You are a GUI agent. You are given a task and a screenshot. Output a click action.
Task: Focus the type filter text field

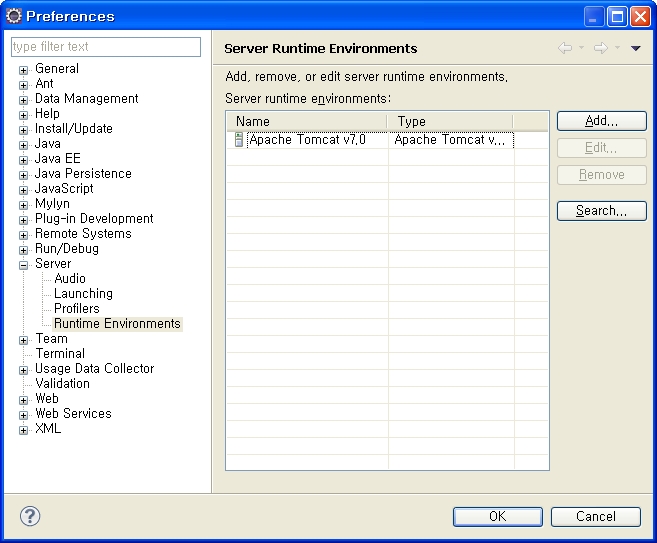click(x=105, y=47)
